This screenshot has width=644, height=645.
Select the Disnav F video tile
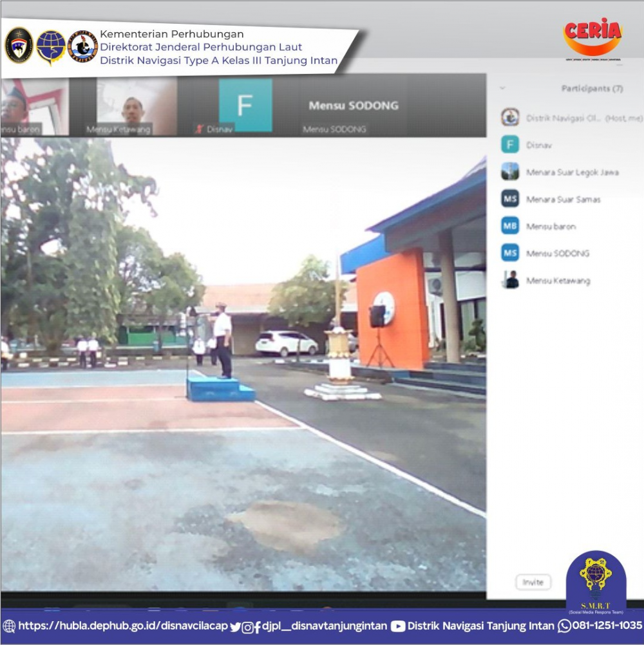(245, 106)
